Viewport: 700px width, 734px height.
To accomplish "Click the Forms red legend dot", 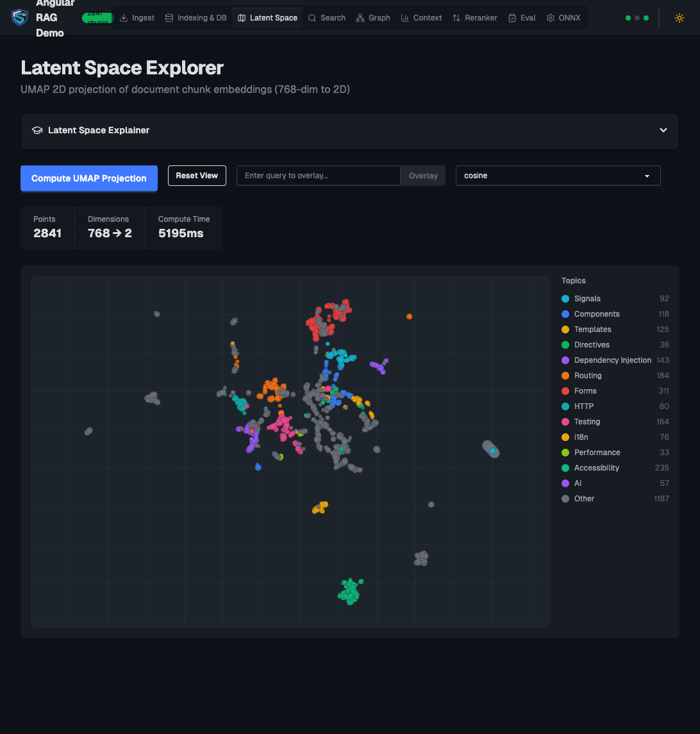I will (x=565, y=391).
